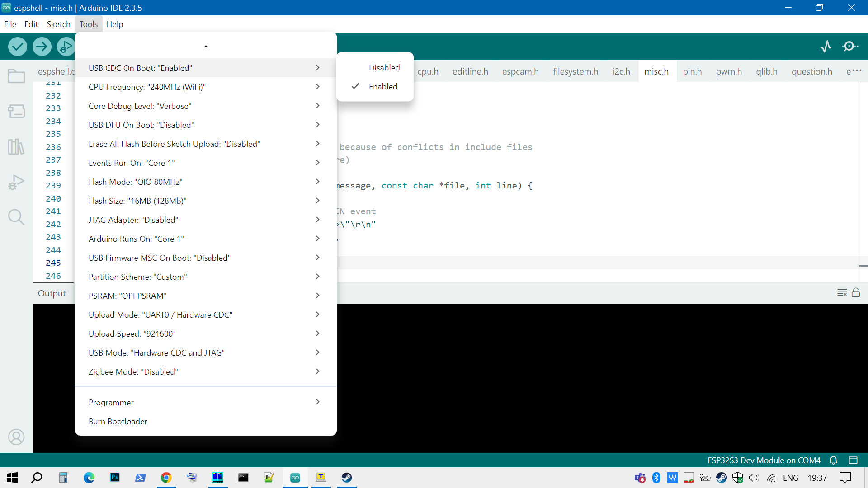Click line number 245 in gutter

pos(53,263)
